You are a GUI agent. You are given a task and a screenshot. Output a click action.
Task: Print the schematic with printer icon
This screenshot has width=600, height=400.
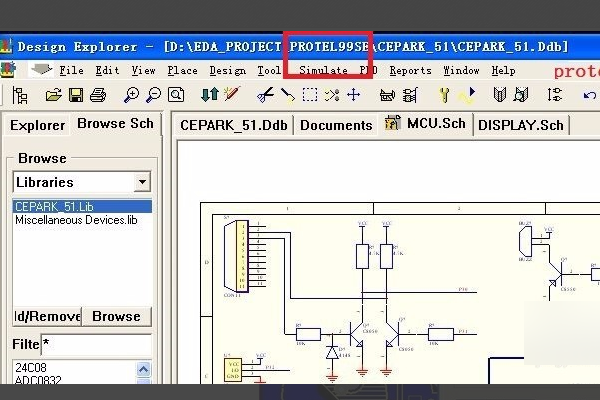[98, 95]
